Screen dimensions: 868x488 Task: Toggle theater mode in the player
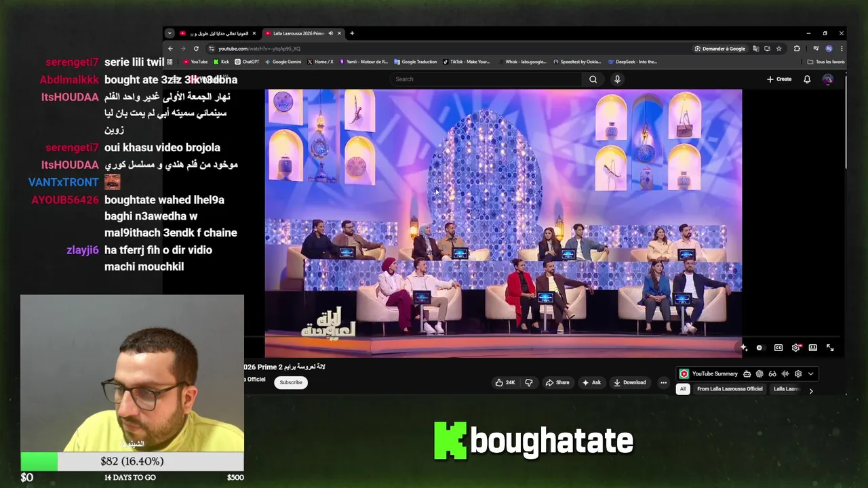point(813,348)
